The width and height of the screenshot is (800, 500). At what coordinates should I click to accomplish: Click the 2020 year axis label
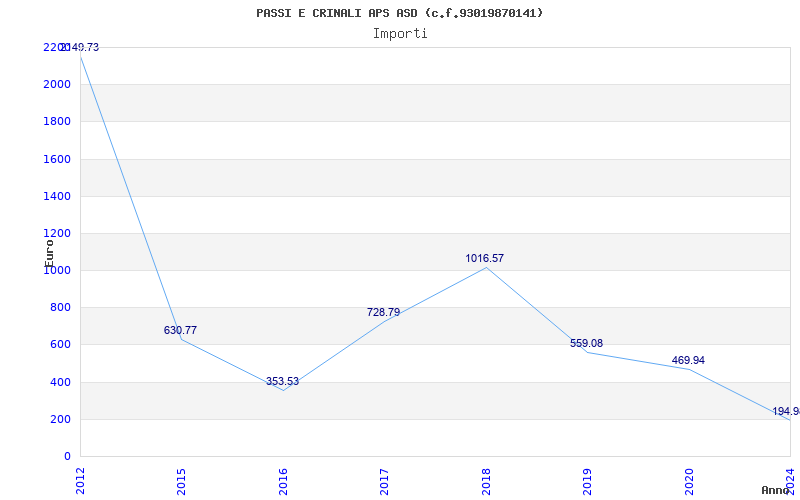click(x=689, y=481)
